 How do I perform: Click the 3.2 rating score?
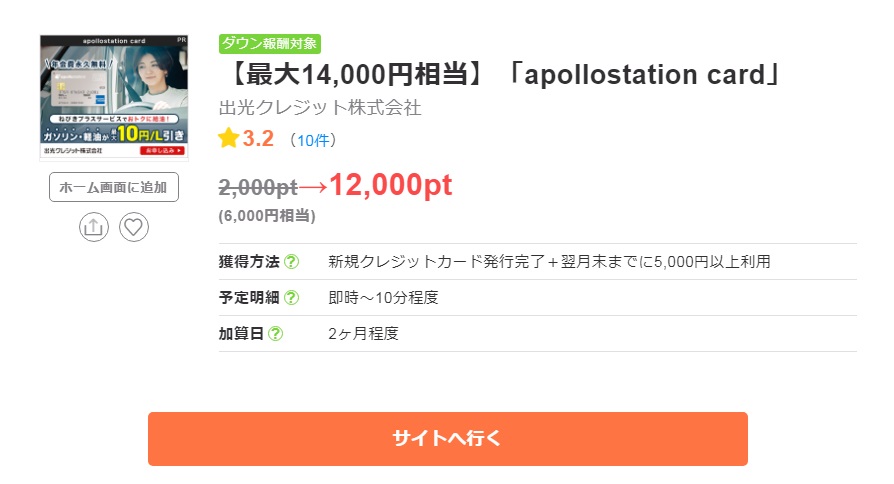(x=258, y=139)
